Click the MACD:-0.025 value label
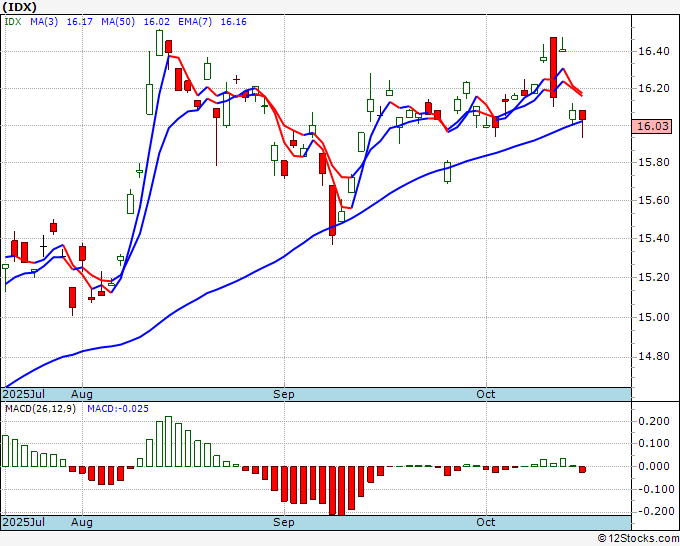Viewport: 680px width, 546px height. tap(118, 409)
